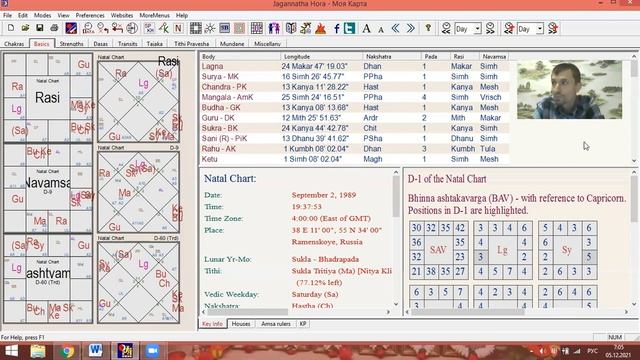The height and width of the screenshot is (360, 640).
Task: Switch to the Tithi Pravesha tab
Action: [x=191, y=44]
